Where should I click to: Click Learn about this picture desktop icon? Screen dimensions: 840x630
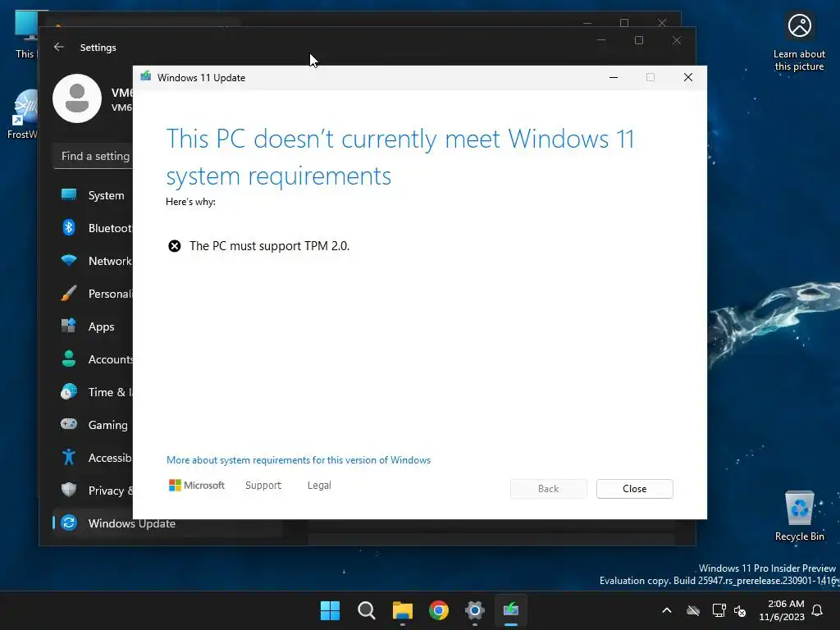click(799, 43)
